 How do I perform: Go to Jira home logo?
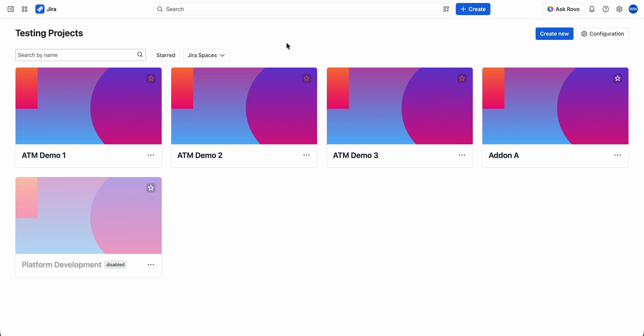click(46, 9)
